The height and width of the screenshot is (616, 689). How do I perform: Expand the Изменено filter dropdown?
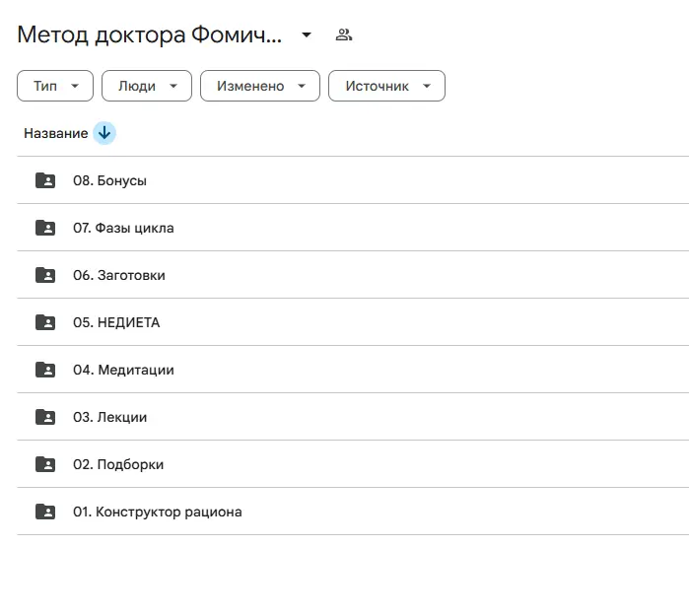[x=260, y=86]
